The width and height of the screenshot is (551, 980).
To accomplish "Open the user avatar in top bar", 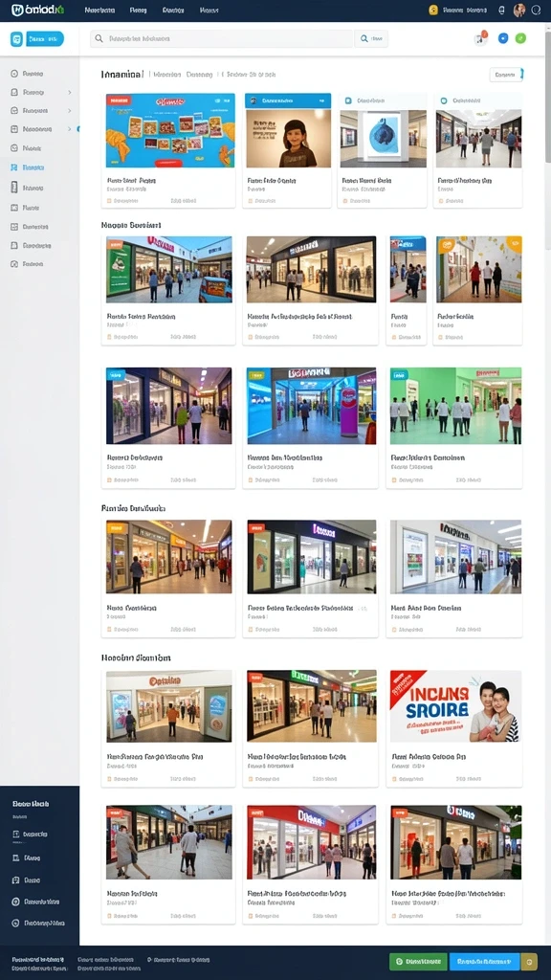I will pyautogui.click(x=519, y=10).
